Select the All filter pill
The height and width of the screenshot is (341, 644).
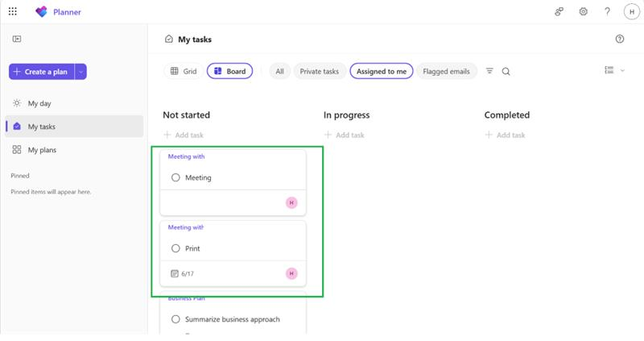[279, 71]
